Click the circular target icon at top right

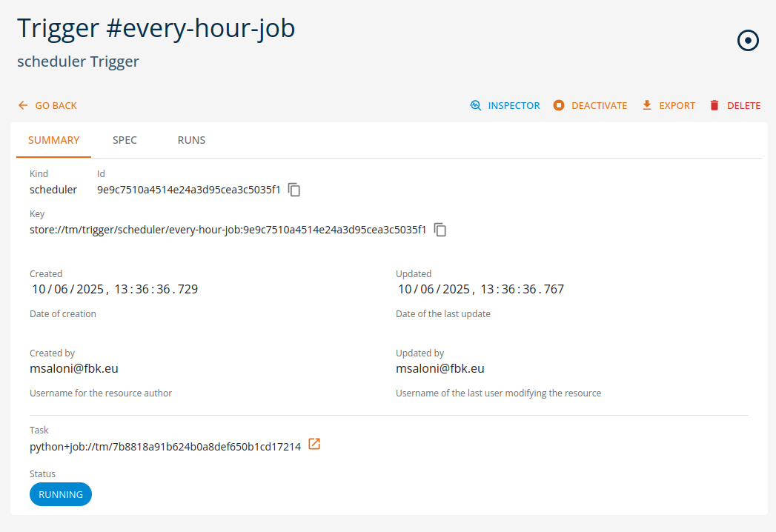click(749, 41)
